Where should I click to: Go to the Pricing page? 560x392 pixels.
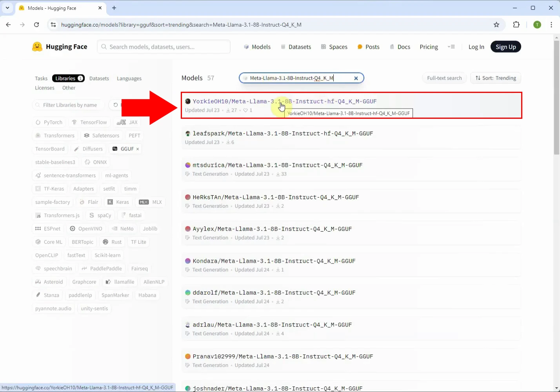[x=429, y=47]
